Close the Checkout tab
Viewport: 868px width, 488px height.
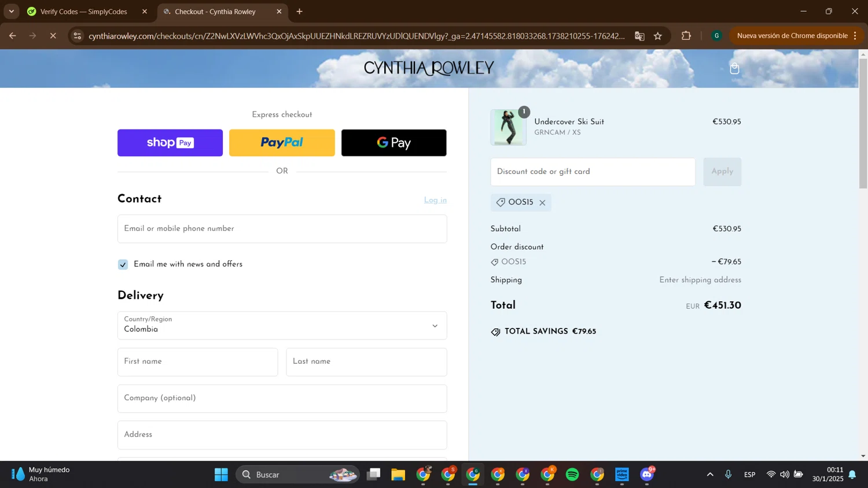[x=279, y=12]
